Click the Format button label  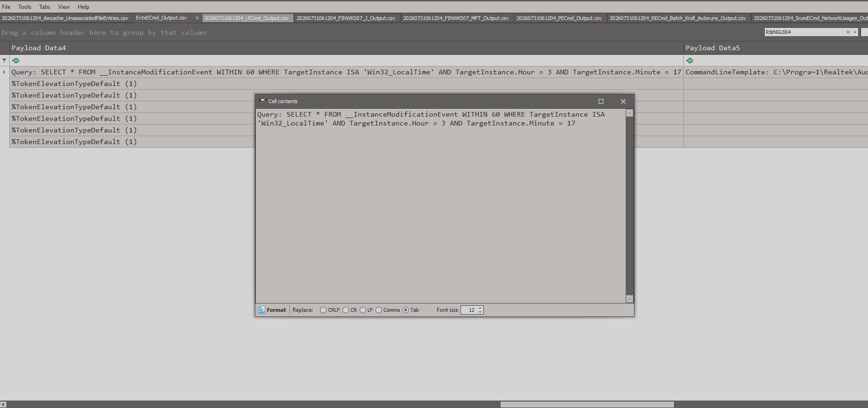click(276, 310)
